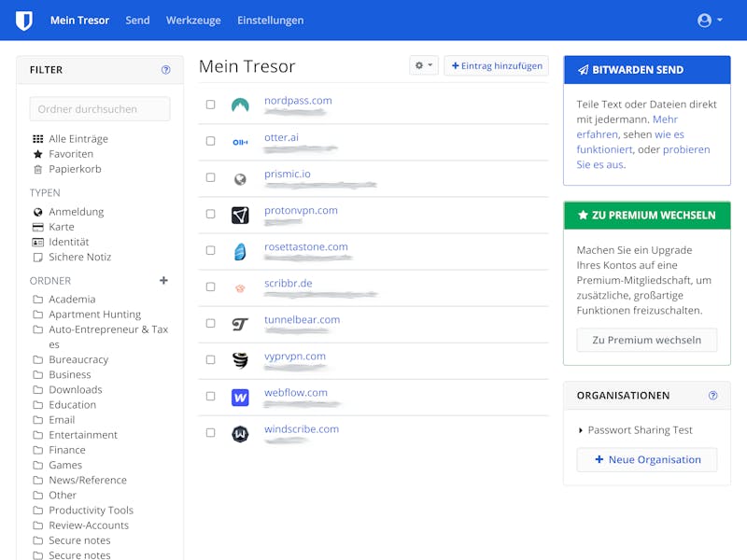
Task: Click the scribbr.de site icon
Action: [240, 288]
